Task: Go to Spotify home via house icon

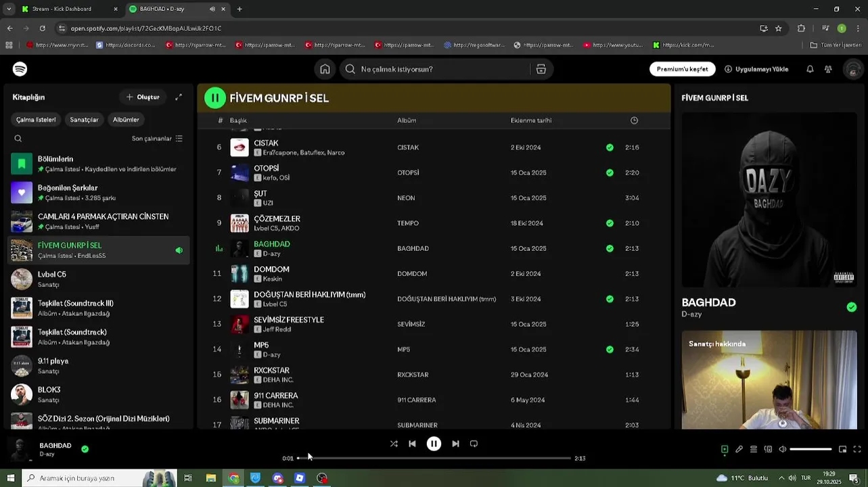Action: coord(325,69)
